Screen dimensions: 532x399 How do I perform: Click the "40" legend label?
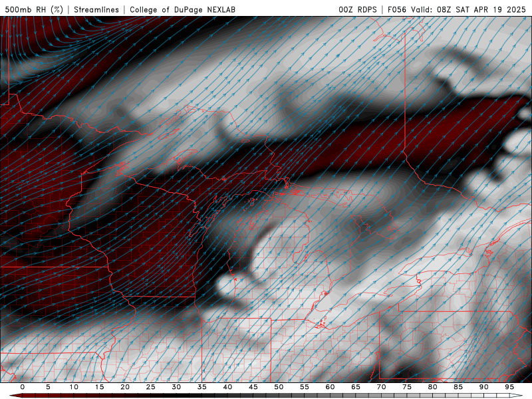click(x=227, y=387)
